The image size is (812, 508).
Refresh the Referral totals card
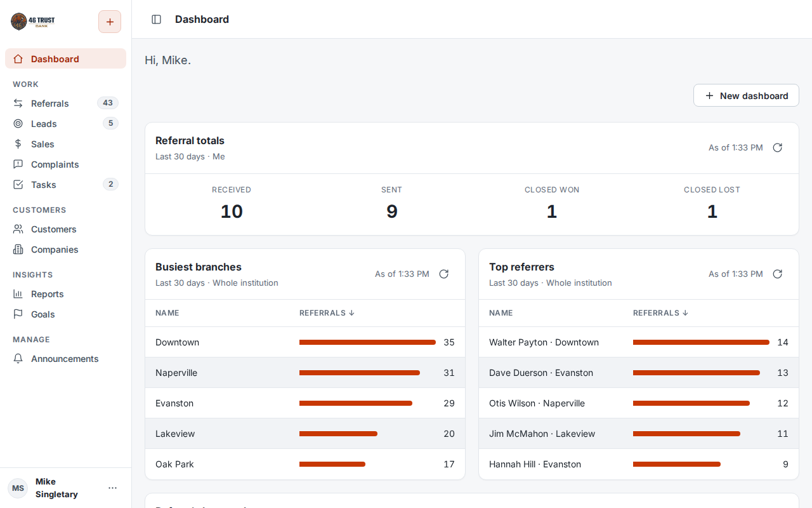coord(777,147)
